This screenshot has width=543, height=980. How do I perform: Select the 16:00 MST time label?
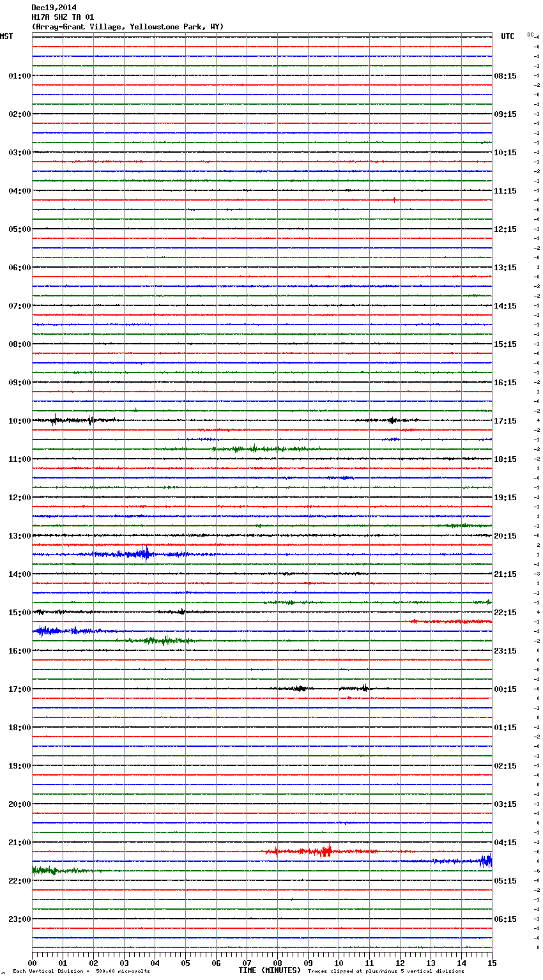pyautogui.click(x=20, y=651)
